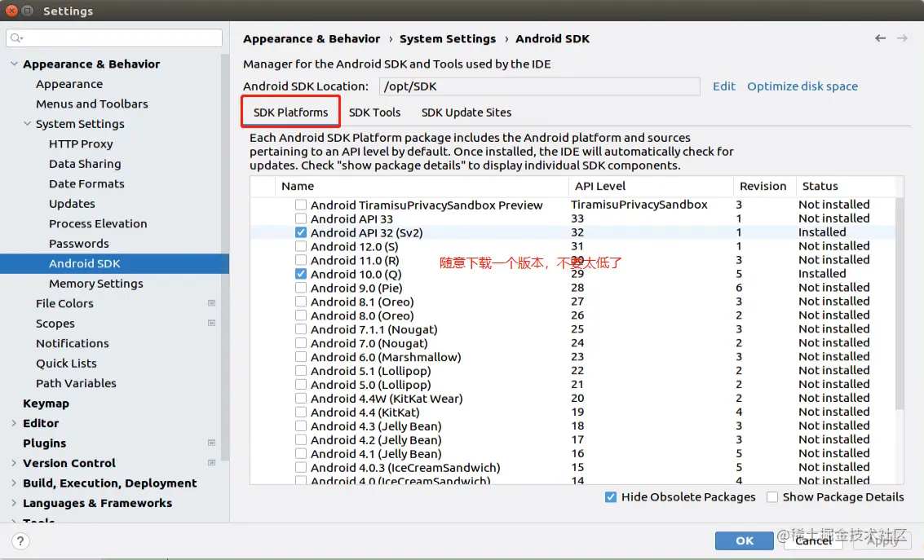Click the forward navigation arrow icon
924x560 pixels.
tap(902, 38)
